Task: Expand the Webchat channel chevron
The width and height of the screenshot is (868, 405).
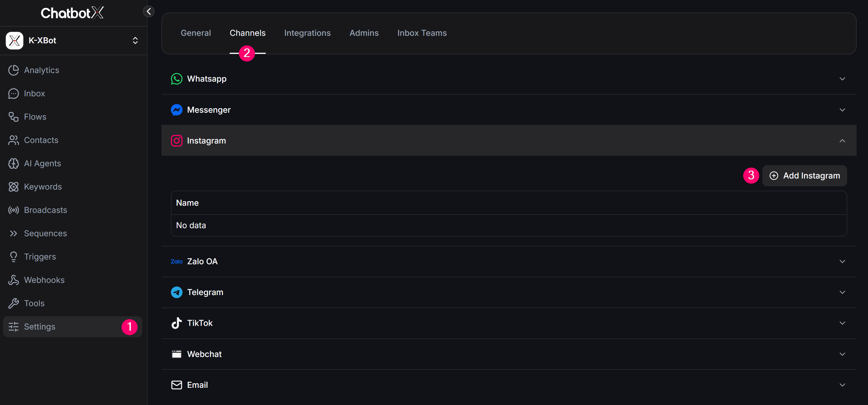Action: pyautogui.click(x=842, y=354)
